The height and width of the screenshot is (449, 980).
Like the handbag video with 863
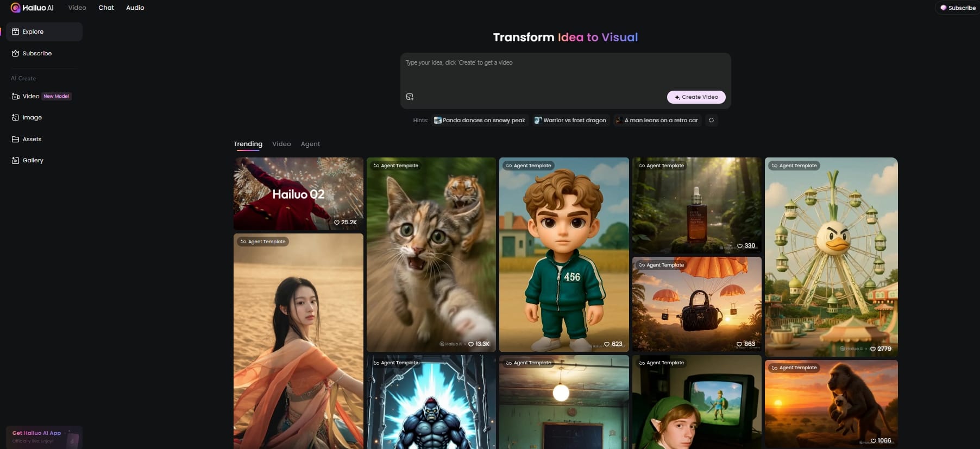745,344
